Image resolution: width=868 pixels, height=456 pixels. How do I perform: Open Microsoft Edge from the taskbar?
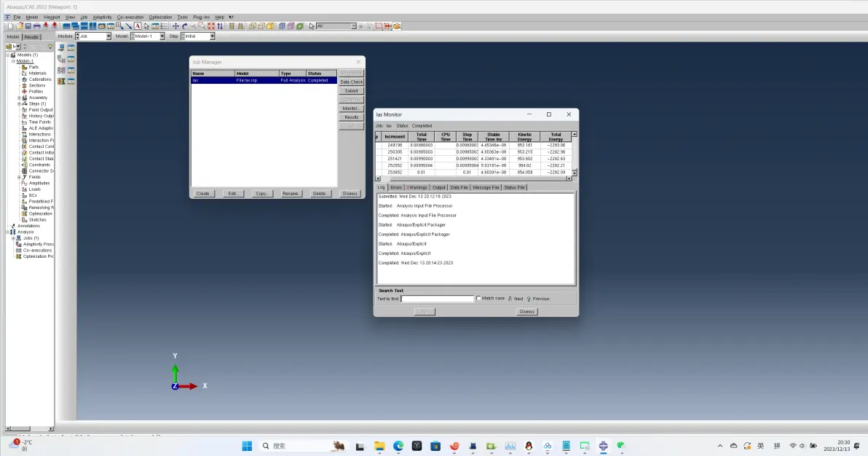(x=398, y=446)
